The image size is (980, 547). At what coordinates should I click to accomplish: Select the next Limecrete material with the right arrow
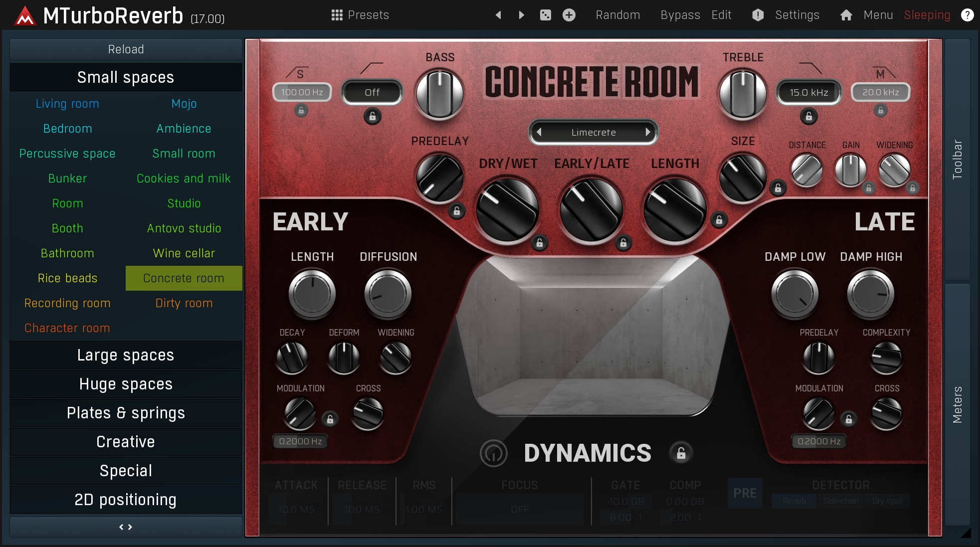(x=647, y=132)
